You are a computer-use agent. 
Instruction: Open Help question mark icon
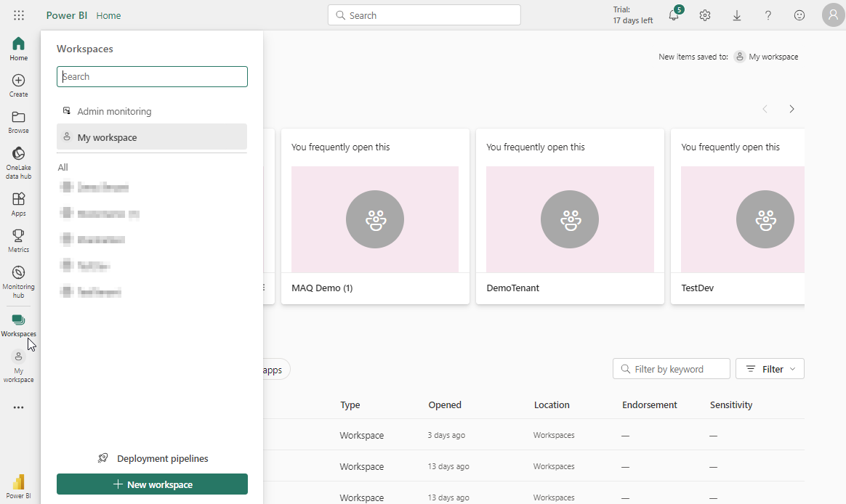768,15
